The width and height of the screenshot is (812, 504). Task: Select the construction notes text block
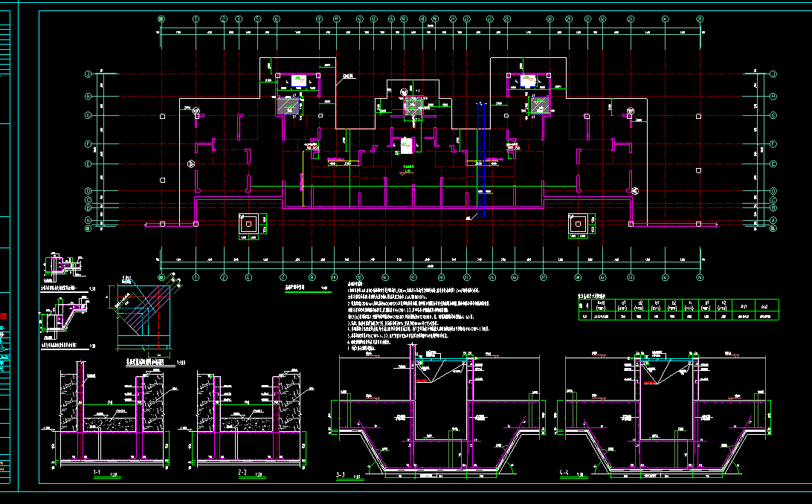coord(416,316)
